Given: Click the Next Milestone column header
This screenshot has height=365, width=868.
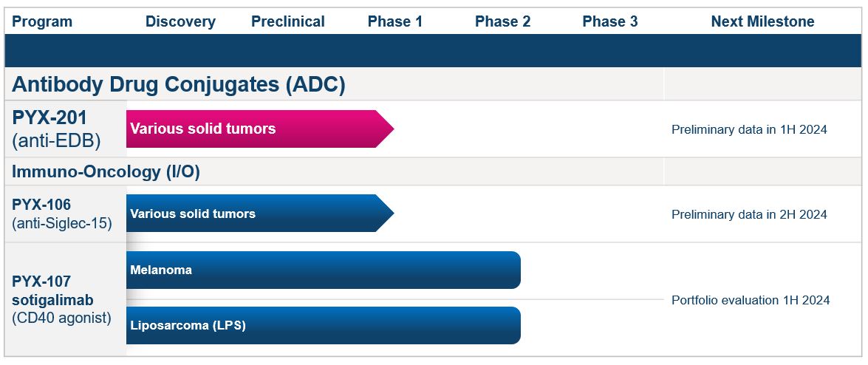Looking at the screenshot, I should 762,21.
